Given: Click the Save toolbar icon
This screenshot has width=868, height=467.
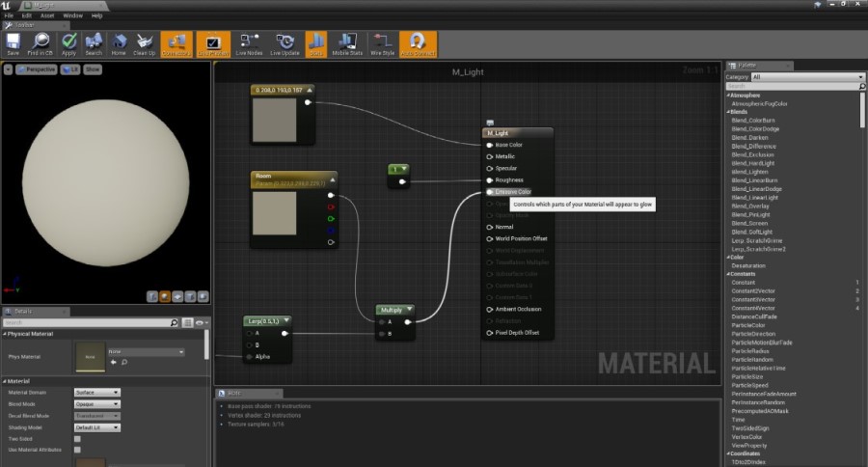Looking at the screenshot, I should tap(13, 41).
